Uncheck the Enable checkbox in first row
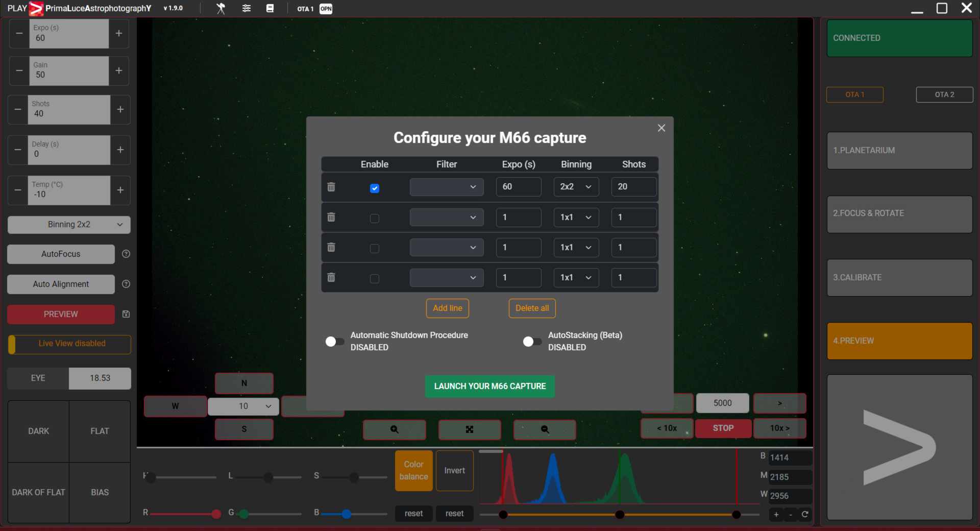 tap(375, 188)
